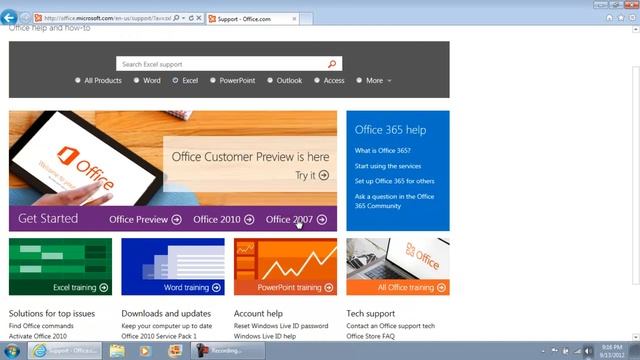Open a new blank browser tab

tap(306, 19)
